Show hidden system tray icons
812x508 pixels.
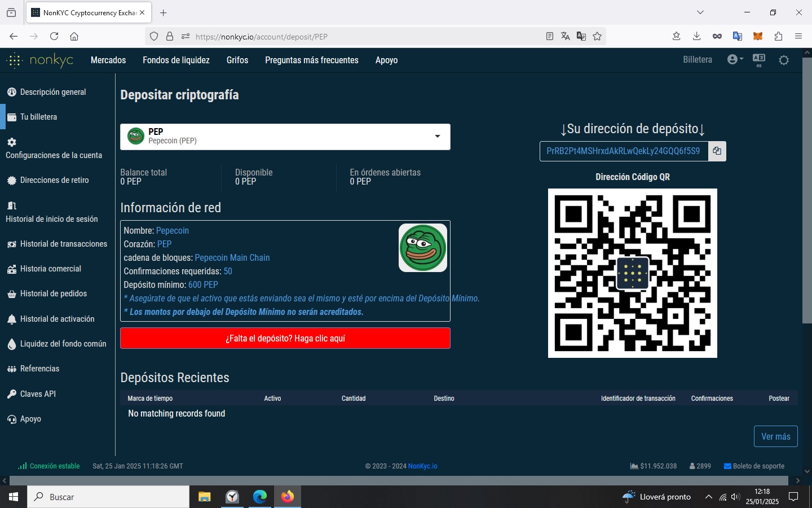pyautogui.click(x=708, y=497)
